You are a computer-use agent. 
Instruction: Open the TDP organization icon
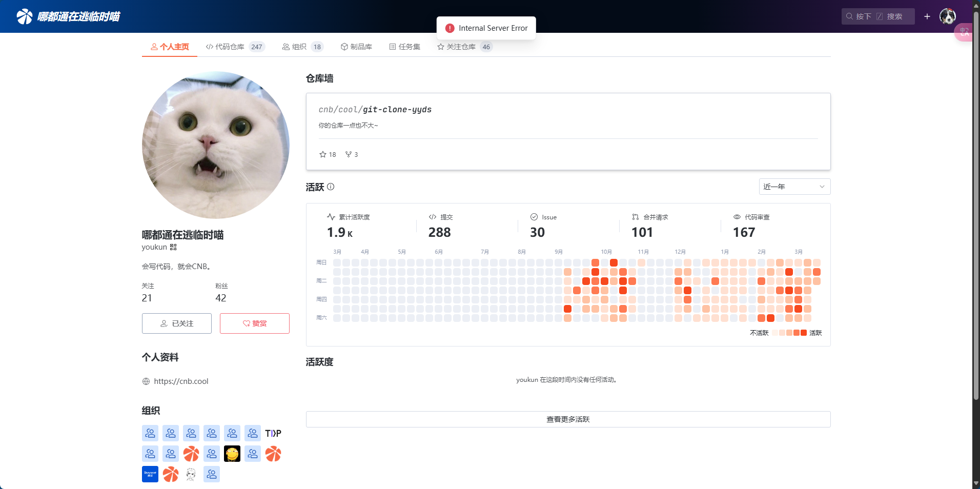click(x=273, y=433)
